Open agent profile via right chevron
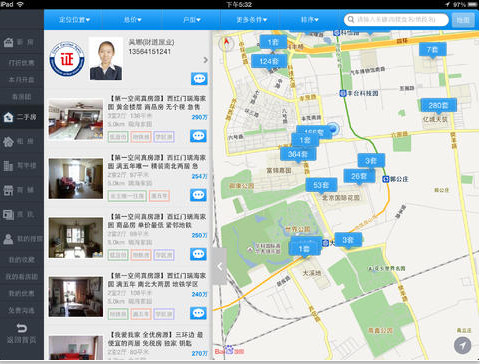This screenshot has width=480, height=364. 206,60
